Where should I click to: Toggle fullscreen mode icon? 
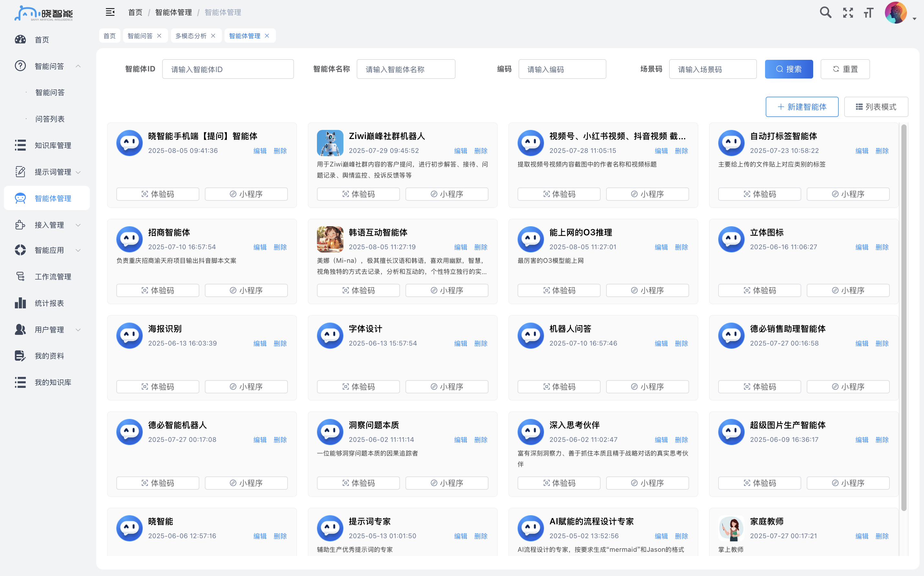(847, 13)
